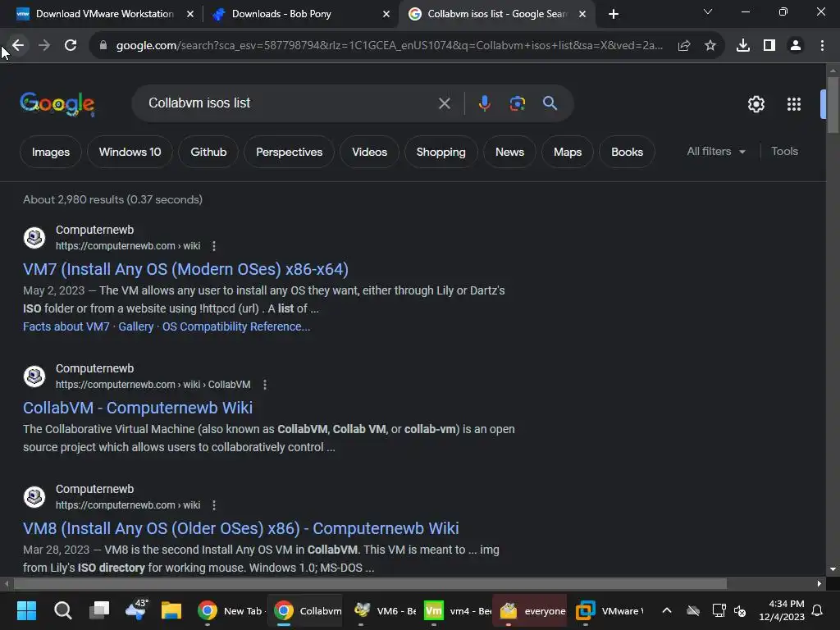Viewport: 840px width, 630px height.
Task: Reload the Google search page
Action: pos(71,46)
